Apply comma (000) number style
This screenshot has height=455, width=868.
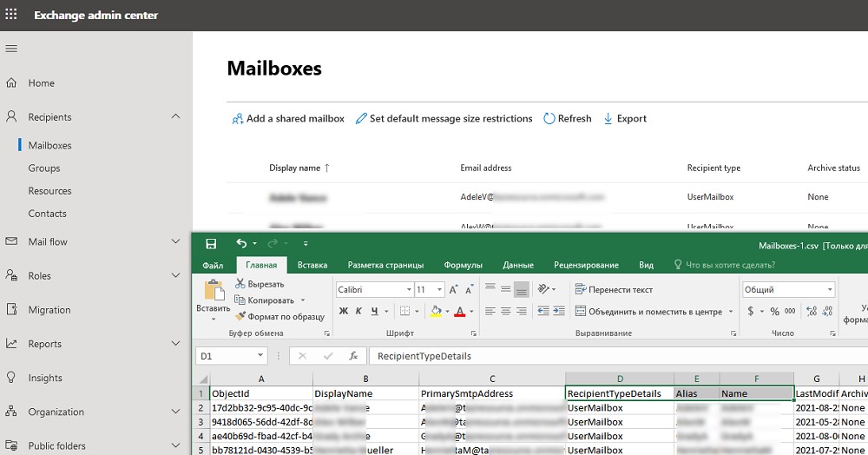coord(790,311)
